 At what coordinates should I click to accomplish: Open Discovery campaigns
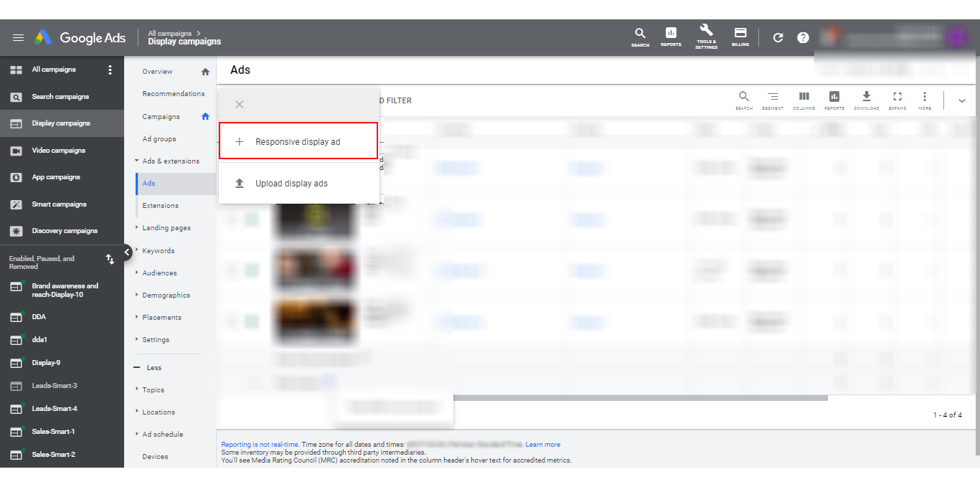[x=65, y=231]
